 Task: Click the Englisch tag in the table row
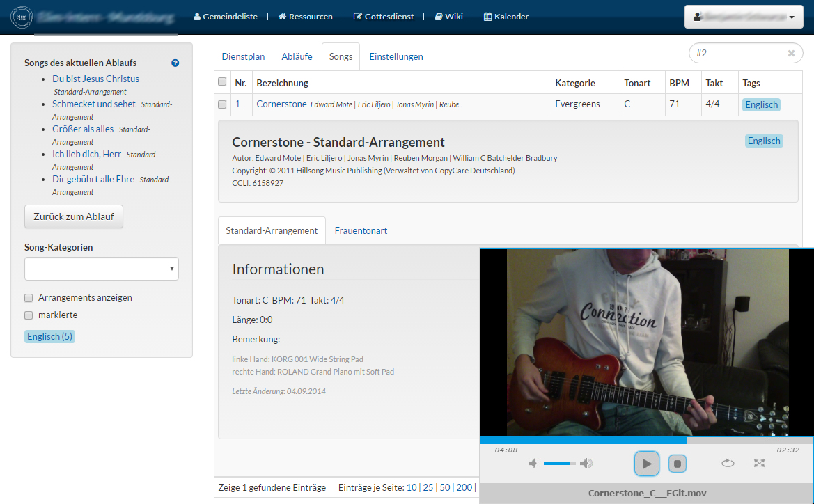click(x=761, y=104)
